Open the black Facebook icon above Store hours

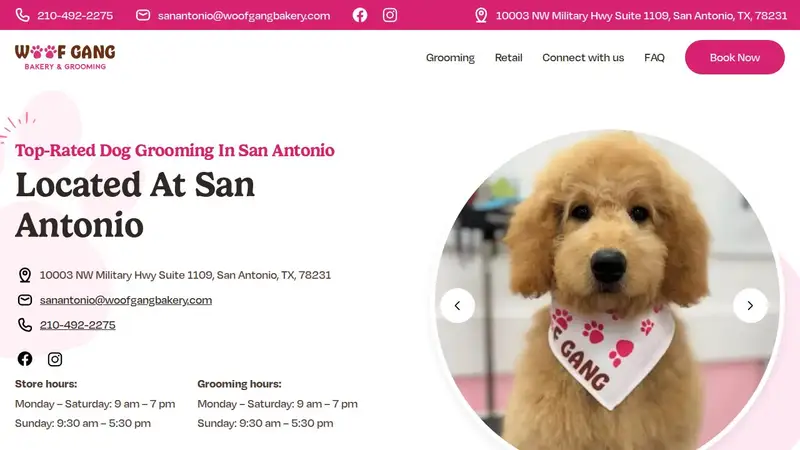coord(24,359)
